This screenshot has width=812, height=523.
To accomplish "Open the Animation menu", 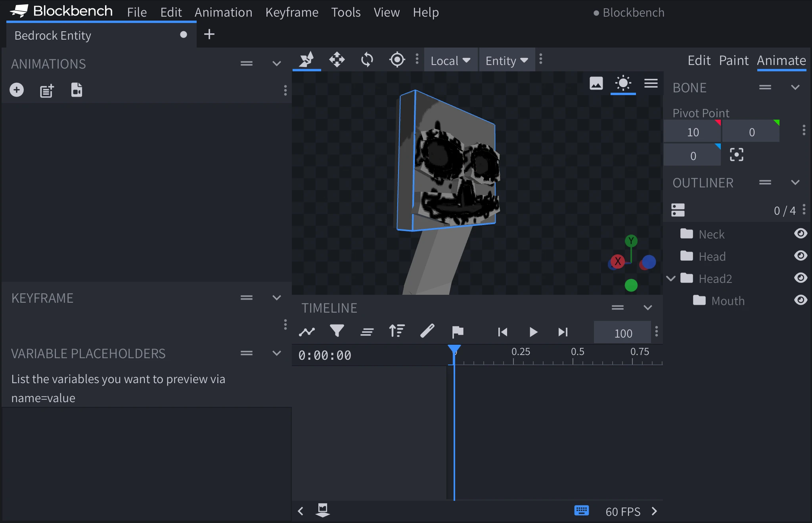I will point(223,12).
